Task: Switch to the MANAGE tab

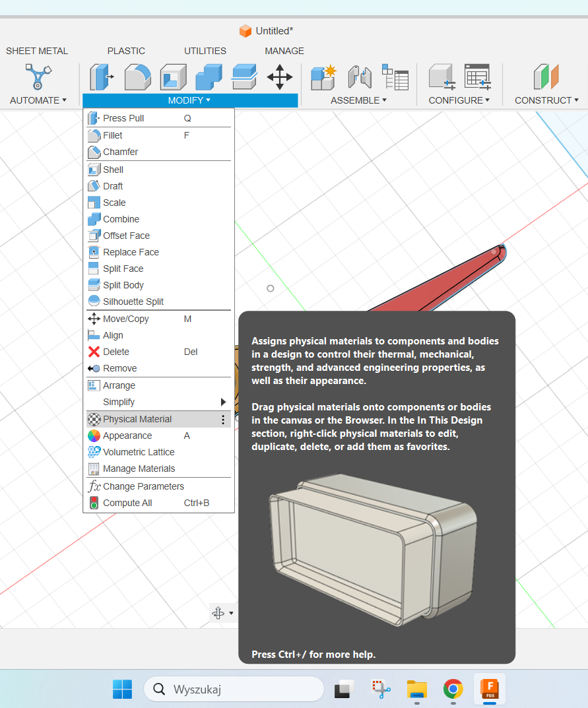Action: [x=284, y=51]
